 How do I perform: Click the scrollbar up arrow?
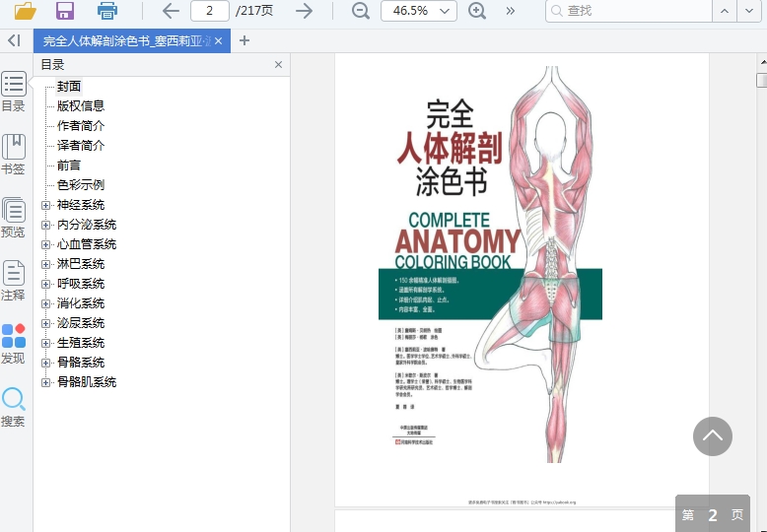pos(763,62)
